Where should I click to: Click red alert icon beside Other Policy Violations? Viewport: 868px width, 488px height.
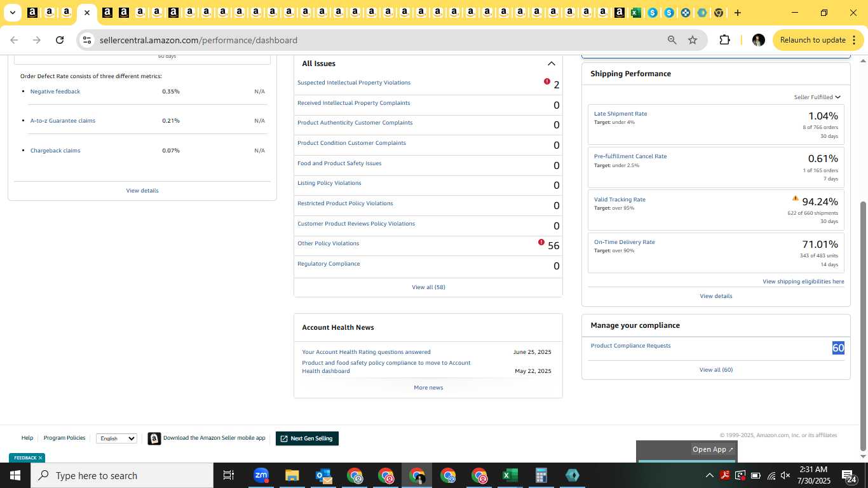[x=541, y=242]
